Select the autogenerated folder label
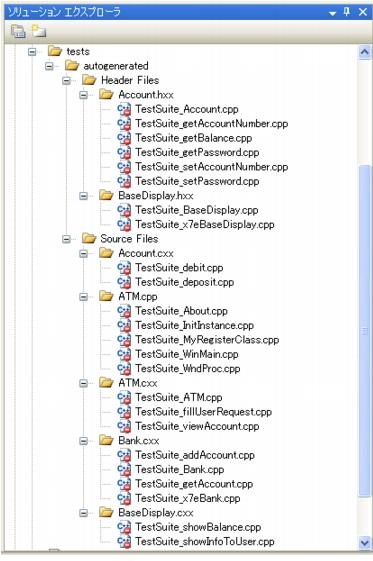Screen dimensions: 373x561 coord(116,66)
